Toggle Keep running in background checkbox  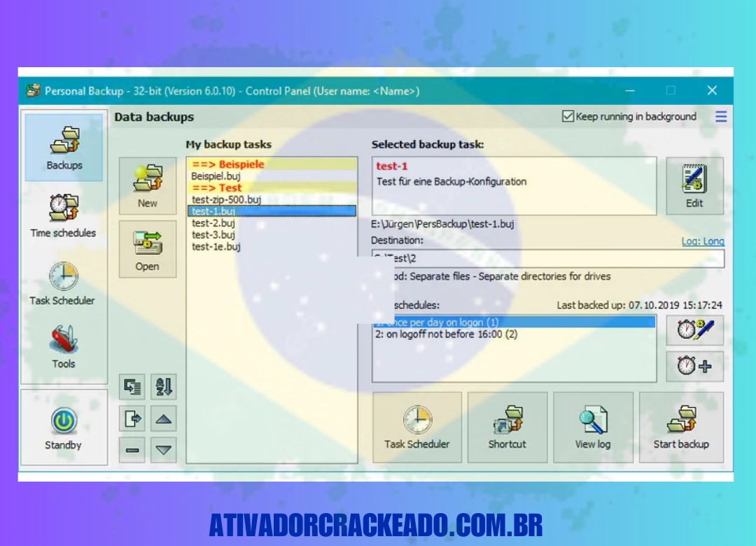(x=568, y=116)
